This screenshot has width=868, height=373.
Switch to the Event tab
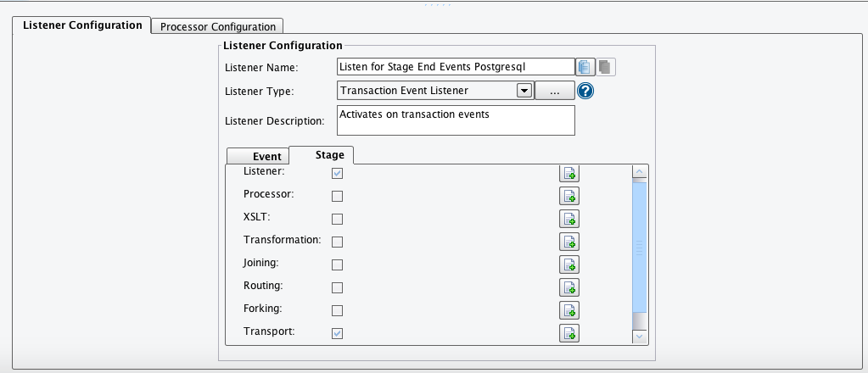tap(266, 156)
